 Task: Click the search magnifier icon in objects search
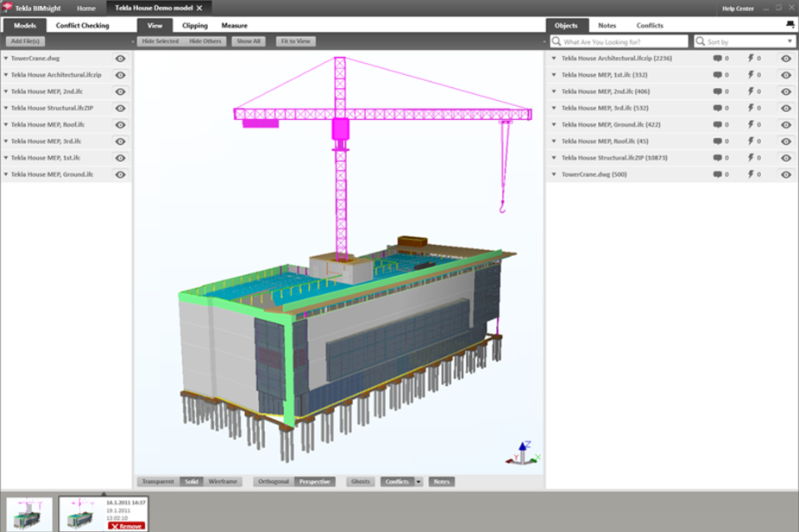[x=557, y=41]
